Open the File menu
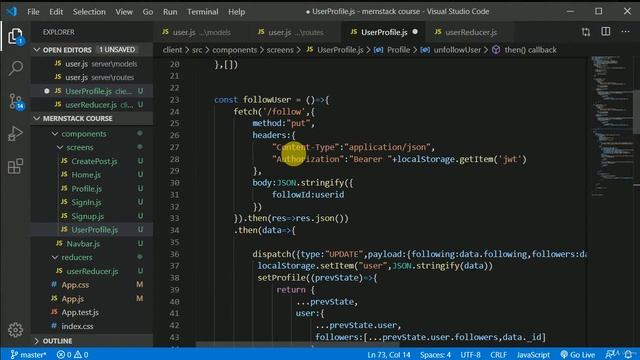This screenshot has height=360, width=640. 33,12
